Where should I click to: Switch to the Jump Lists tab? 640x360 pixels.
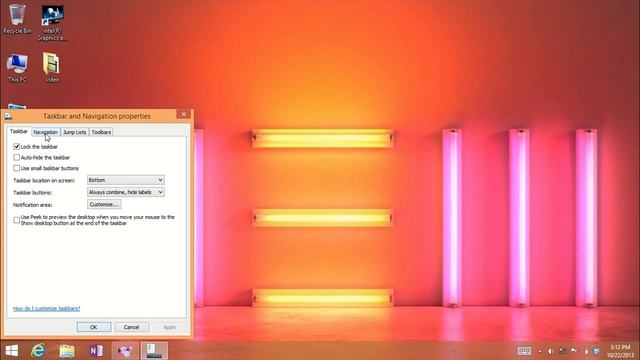(x=74, y=132)
